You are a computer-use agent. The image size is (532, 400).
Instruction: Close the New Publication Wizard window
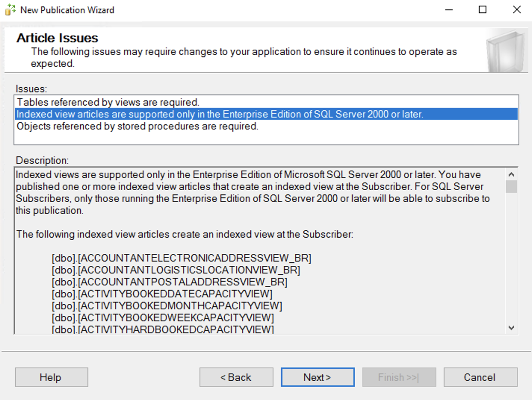coord(517,10)
